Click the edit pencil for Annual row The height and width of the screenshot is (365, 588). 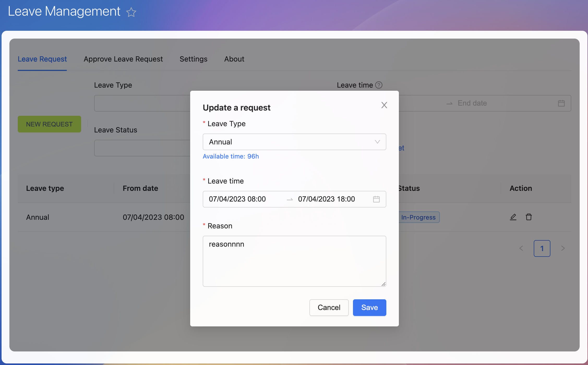[513, 217]
